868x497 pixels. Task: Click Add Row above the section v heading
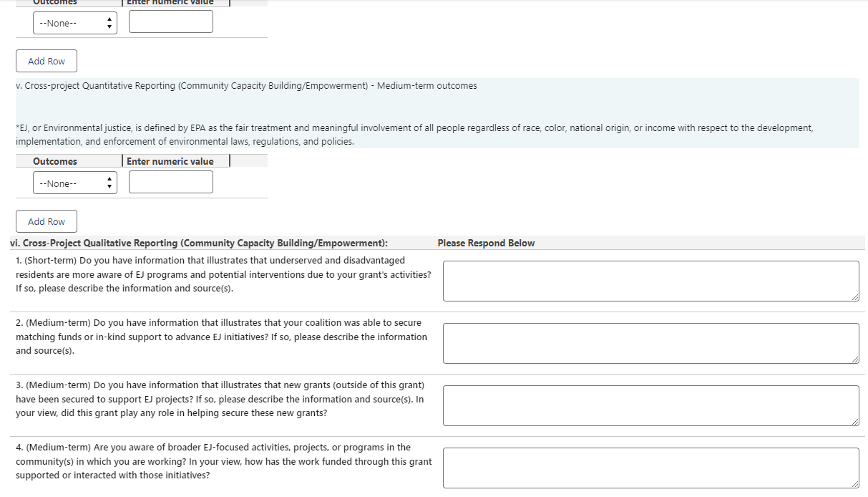click(47, 61)
